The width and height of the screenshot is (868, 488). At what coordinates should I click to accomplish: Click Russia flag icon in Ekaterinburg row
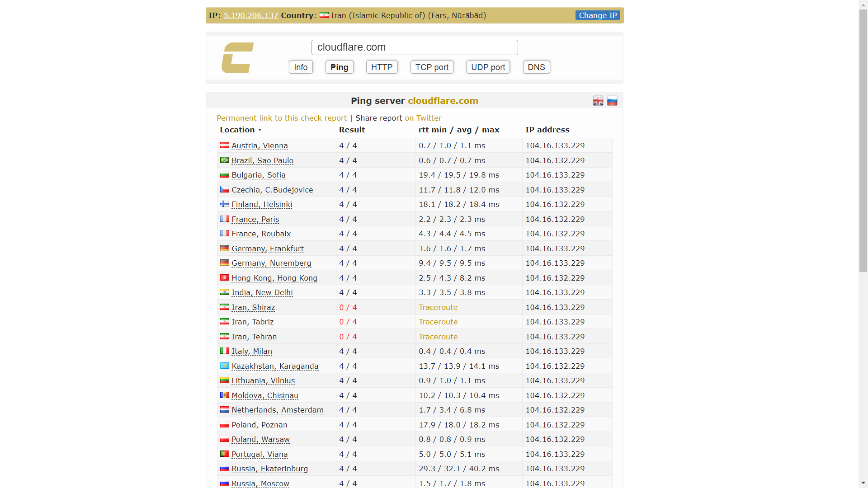coord(225,468)
